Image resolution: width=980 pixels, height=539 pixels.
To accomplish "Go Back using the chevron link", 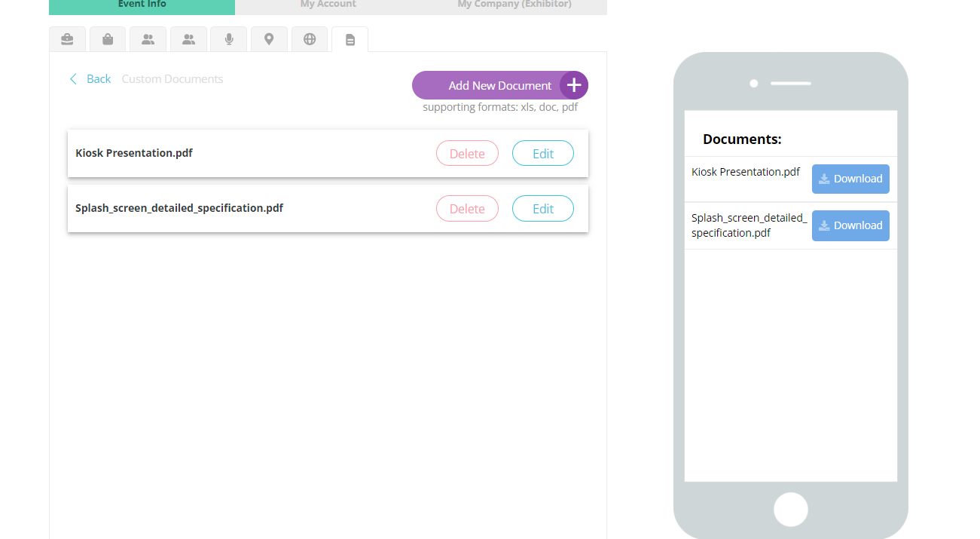I will click(90, 79).
